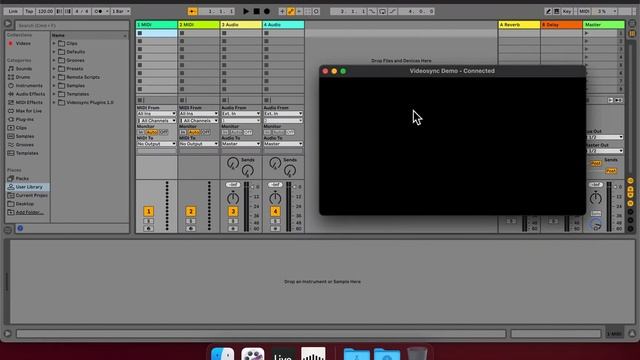Expand the Clips folder
This screenshot has height=360, width=640.
pos(54,43)
